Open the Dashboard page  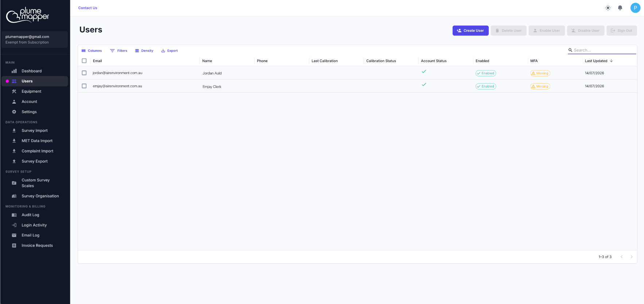coord(35,71)
